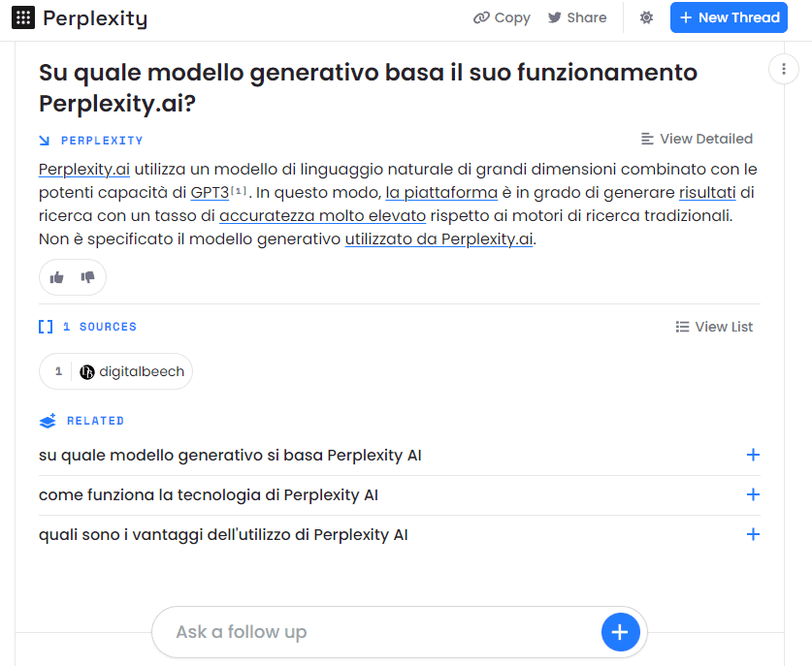Copy the thread link
This screenshot has width=812, height=666.
[x=502, y=17]
